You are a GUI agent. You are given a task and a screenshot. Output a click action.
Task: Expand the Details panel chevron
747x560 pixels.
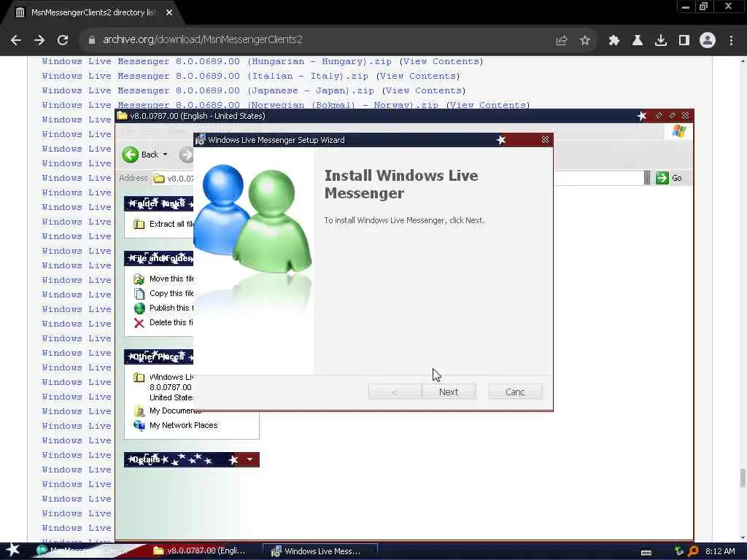click(249, 459)
